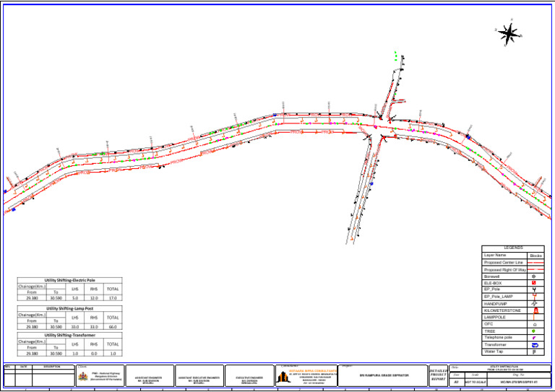Viewport: 555px width, 392px height.
Task: Click the red ELE-BOX legend symbol
Action: coord(534,283)
